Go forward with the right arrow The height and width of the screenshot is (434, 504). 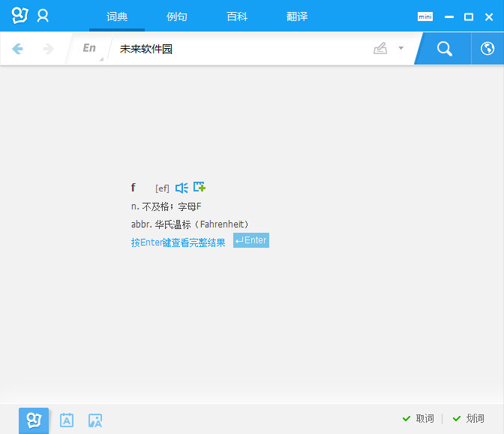(x=48, y=49)
